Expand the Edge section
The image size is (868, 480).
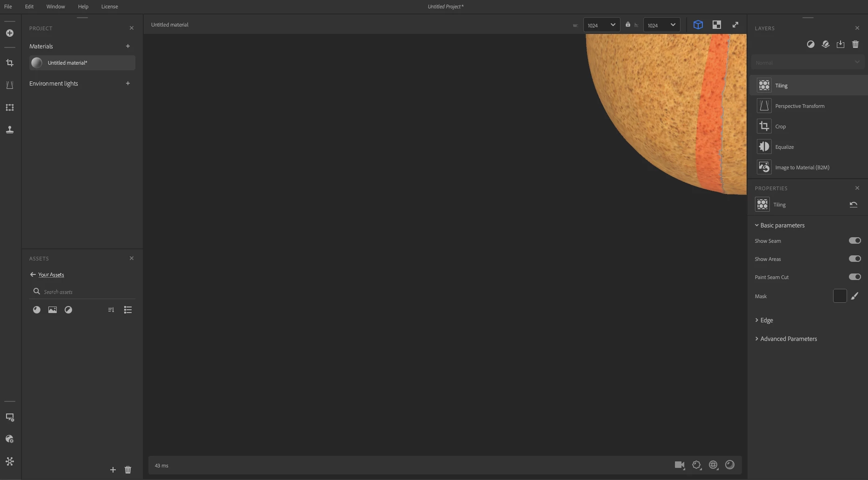(764, 320)
